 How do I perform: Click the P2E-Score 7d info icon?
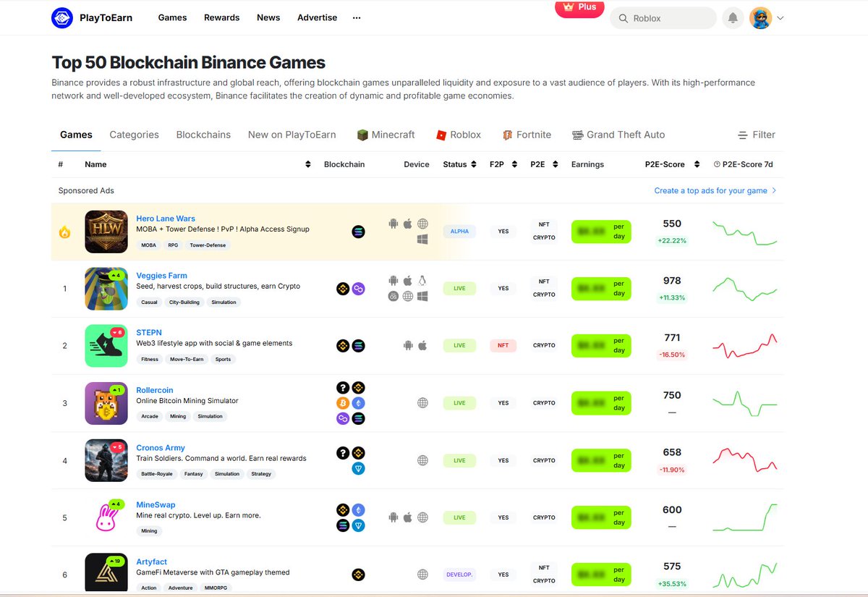[717, 164]
